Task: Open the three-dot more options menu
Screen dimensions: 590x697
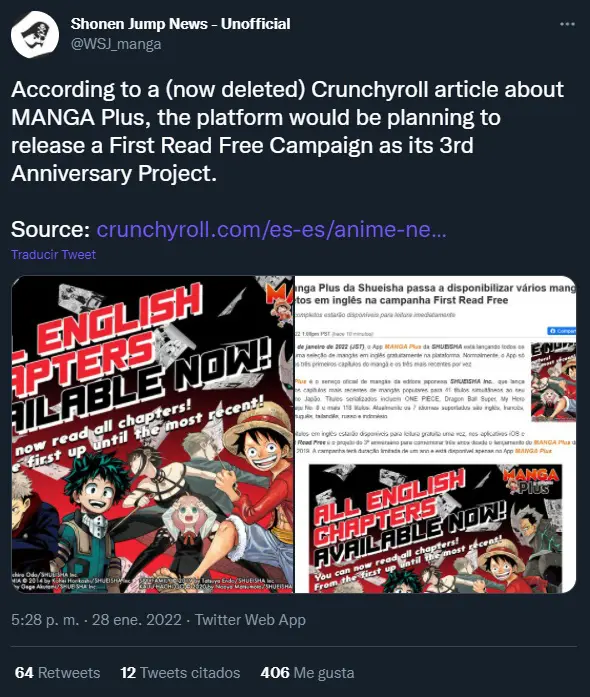Action: [567, 24]
